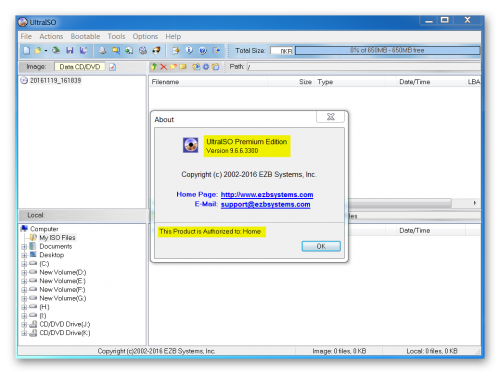Open the dropdown arrow next to Open icon
Image resolution: width=500 pixels, height=374 pixels.
click(x=46, y=51)
